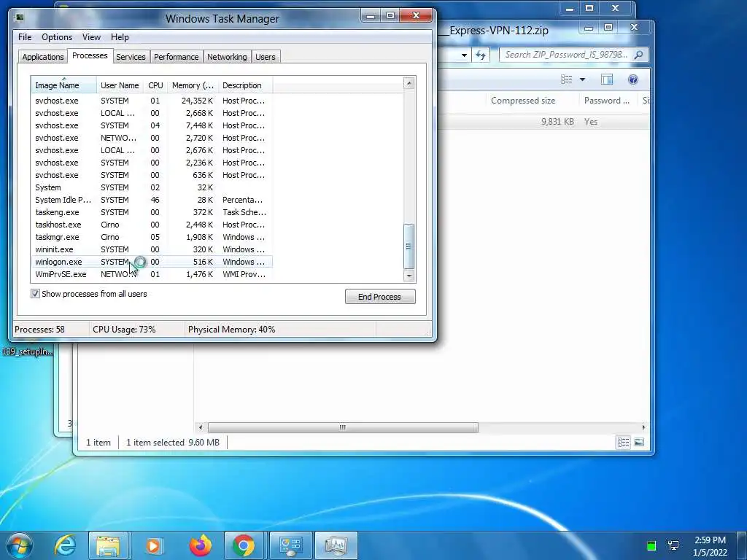The height and width of the screenshot is (560, 747).
Task: Switch to details view icon in status bar
Action: [x=623, y=443]
